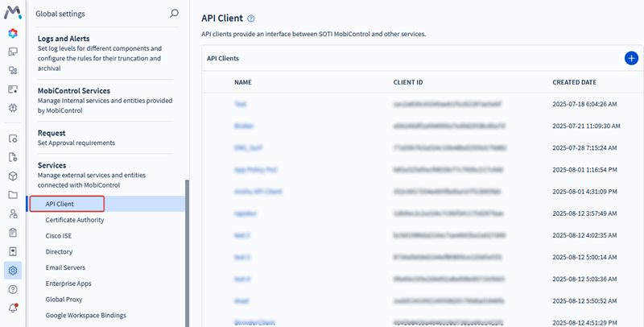Open the Logs and Alerts section
The width and height of the screenshot is (644, 327).
(x=63, y=39)
